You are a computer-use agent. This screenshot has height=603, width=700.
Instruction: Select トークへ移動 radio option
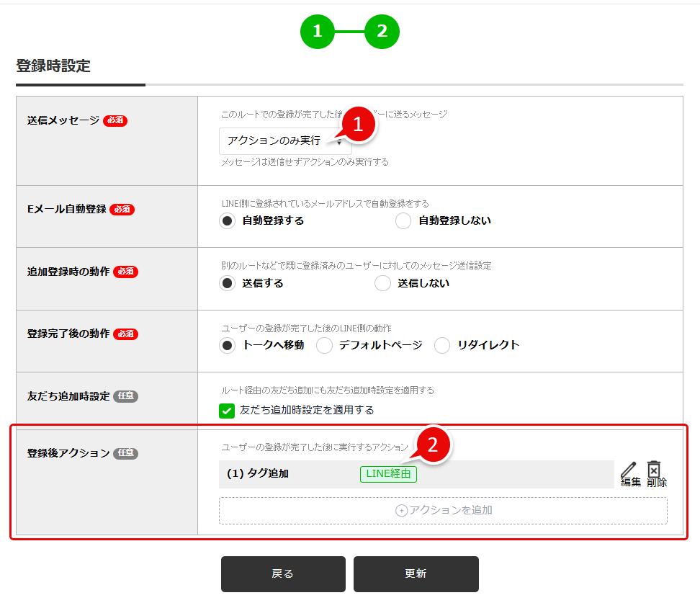coord(228,346)
